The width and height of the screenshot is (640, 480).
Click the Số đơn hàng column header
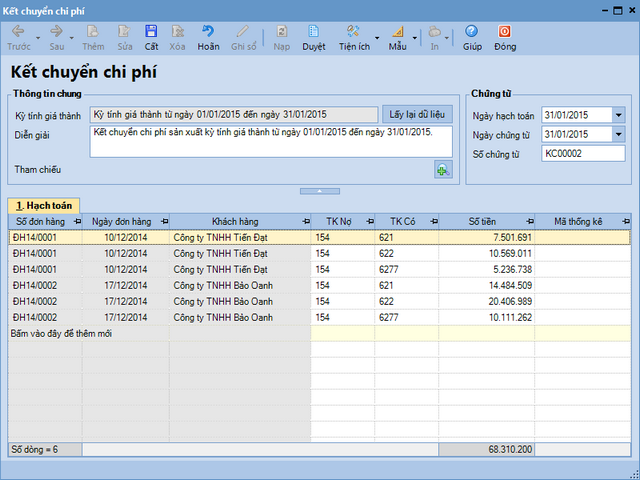[x=40, y=222]
